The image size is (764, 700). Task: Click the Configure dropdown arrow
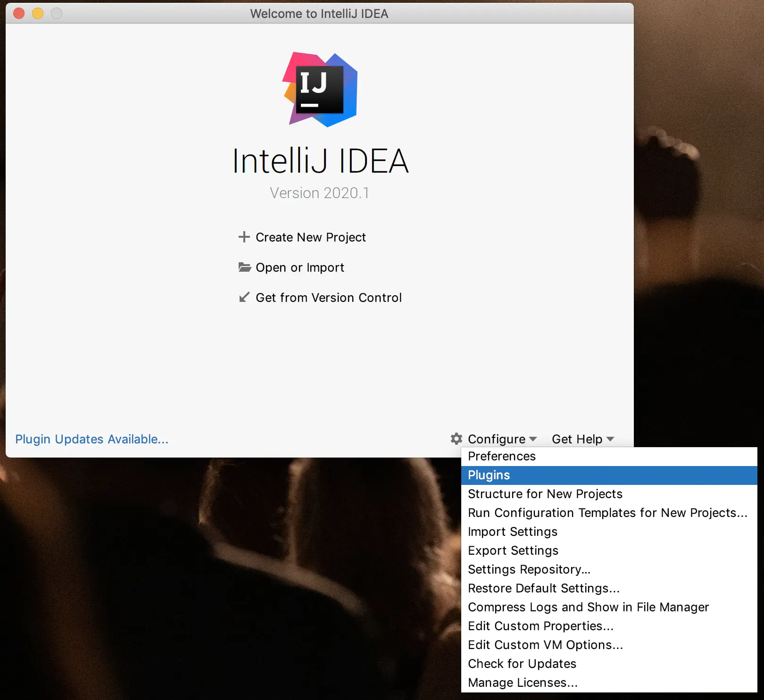coord(533,439)
